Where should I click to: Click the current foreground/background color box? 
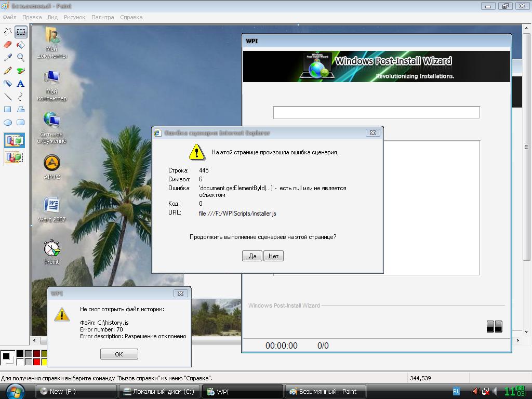coord(7,357)
